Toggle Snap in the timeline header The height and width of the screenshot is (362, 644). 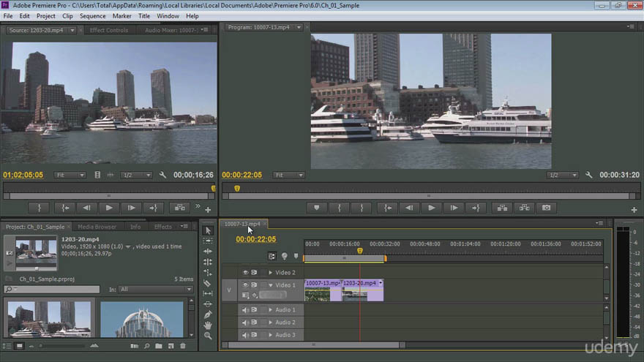(x=272, y=256)
